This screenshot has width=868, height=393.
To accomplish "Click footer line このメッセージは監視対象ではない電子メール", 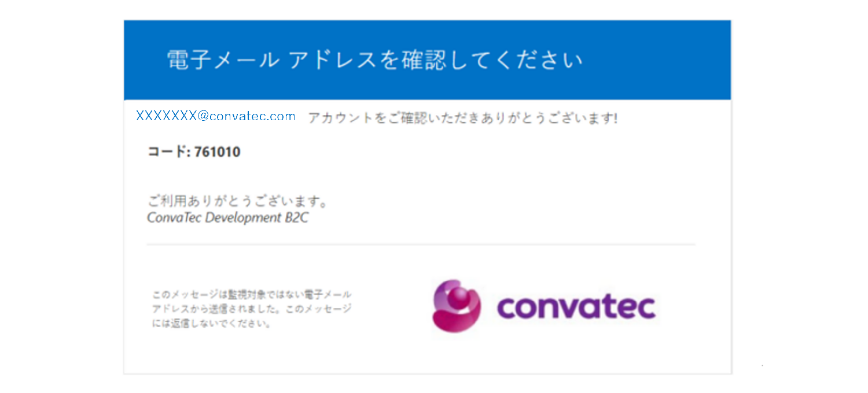I will [x=252, y=294].
